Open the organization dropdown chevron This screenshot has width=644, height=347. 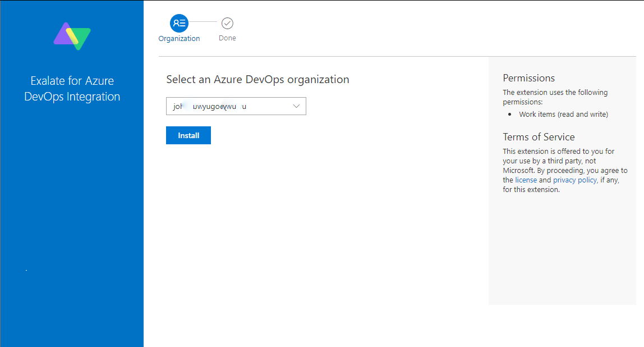[x=296, y=106]
